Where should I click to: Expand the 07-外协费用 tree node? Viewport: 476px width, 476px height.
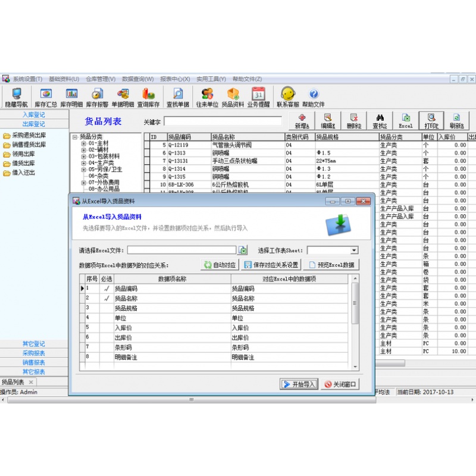coord(83,183)
